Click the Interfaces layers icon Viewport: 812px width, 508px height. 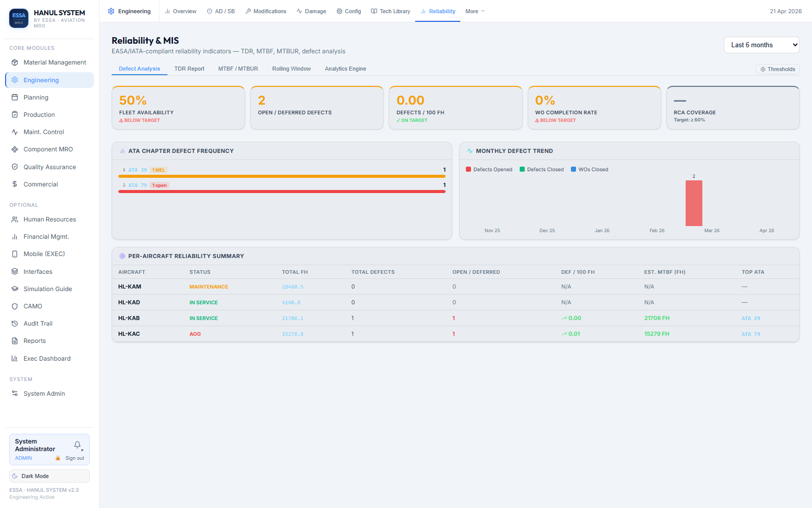point(15,272)
